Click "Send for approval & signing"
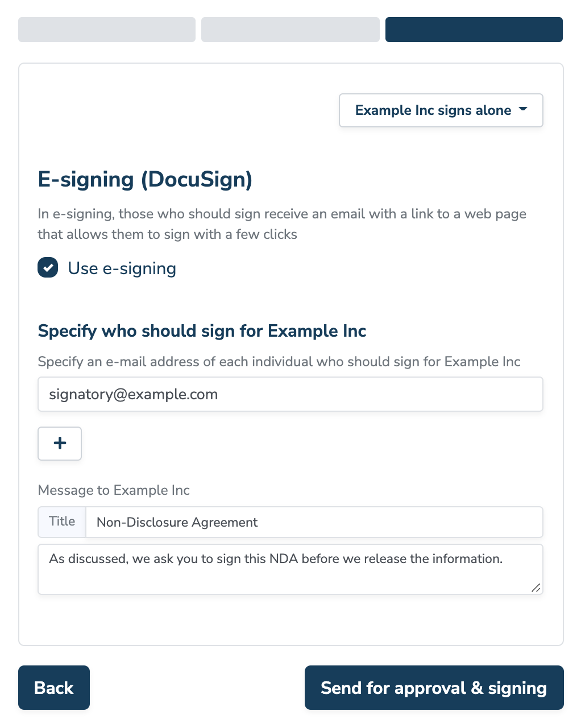The width and height of the screenshot is (581, 728). click(x=434, y=688)
